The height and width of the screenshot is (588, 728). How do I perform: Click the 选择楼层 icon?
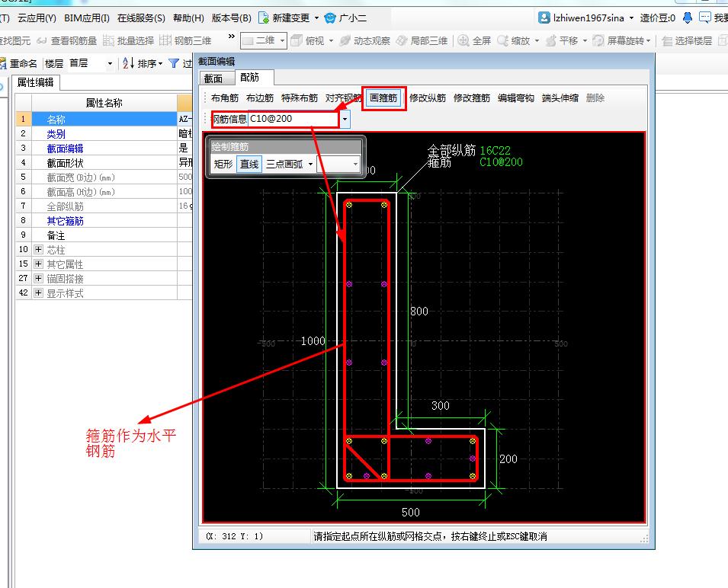[667, 41]
